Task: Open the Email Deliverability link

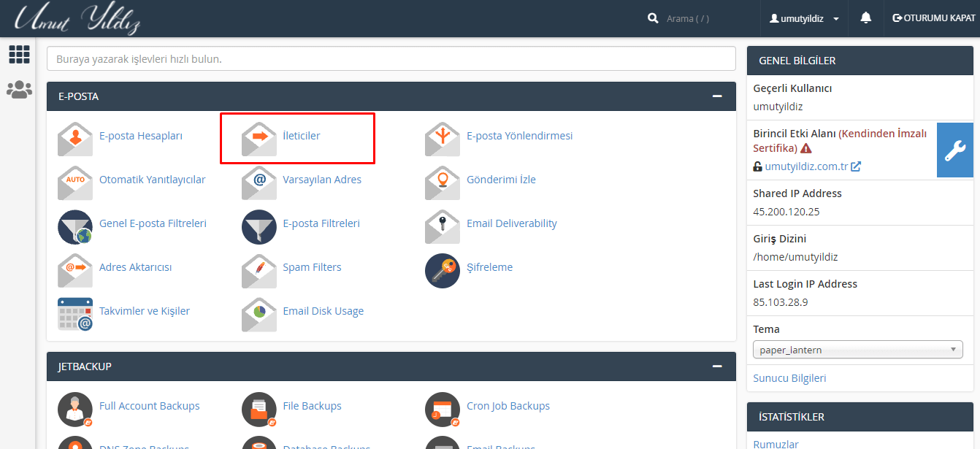Action: pyautogui.click(x=512, y=223)
